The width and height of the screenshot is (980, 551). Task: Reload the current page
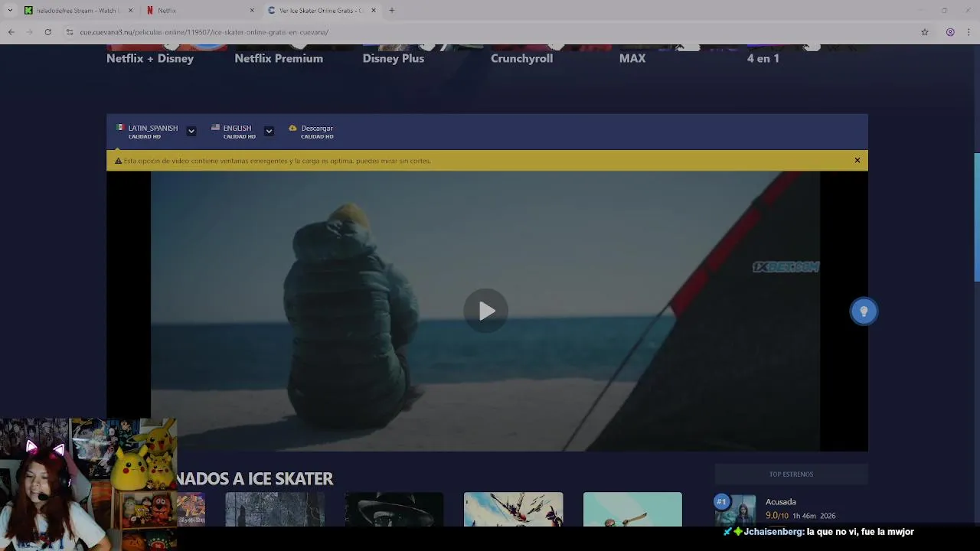click(47, 32)
